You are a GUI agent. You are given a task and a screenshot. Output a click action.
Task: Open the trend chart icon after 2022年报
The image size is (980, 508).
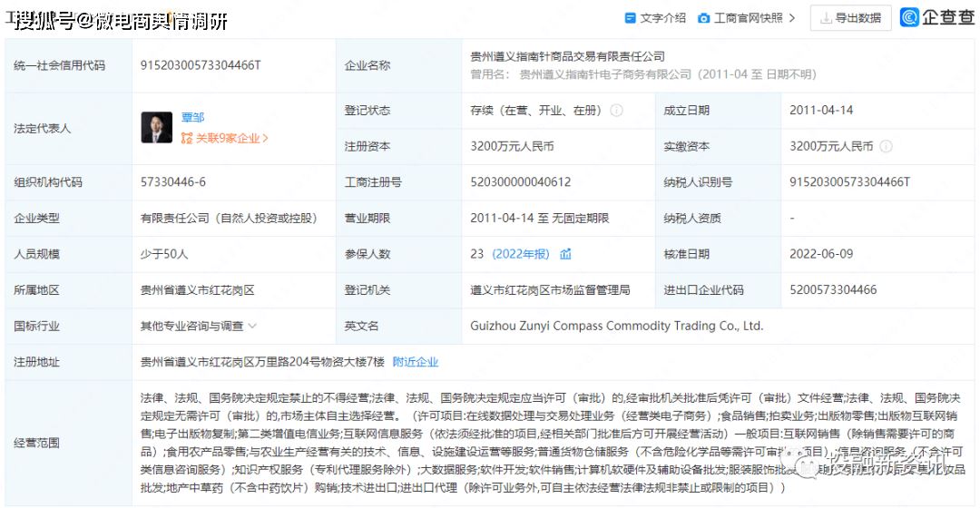click(x=565, y=254)
